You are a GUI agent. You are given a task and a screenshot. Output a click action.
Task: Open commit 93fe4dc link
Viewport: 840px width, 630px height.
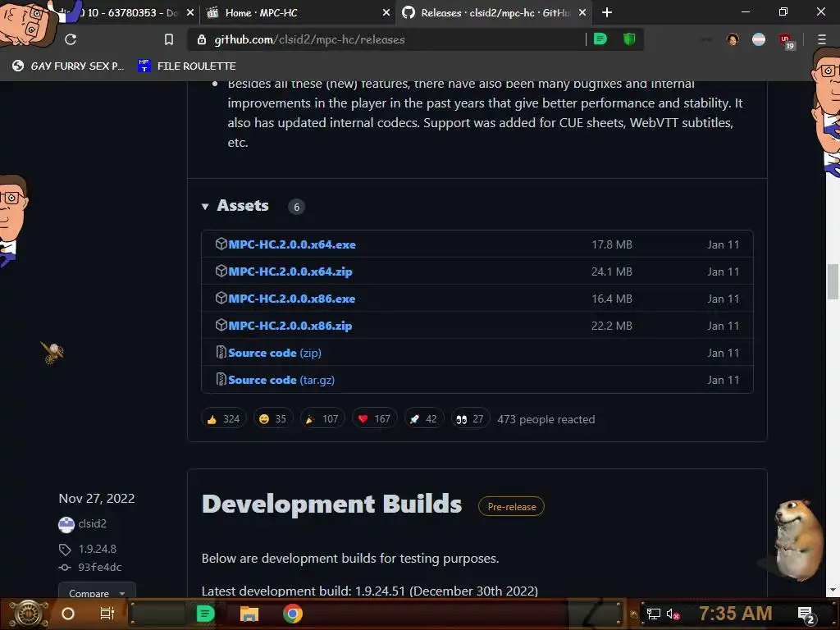click(x=99, y=567)
